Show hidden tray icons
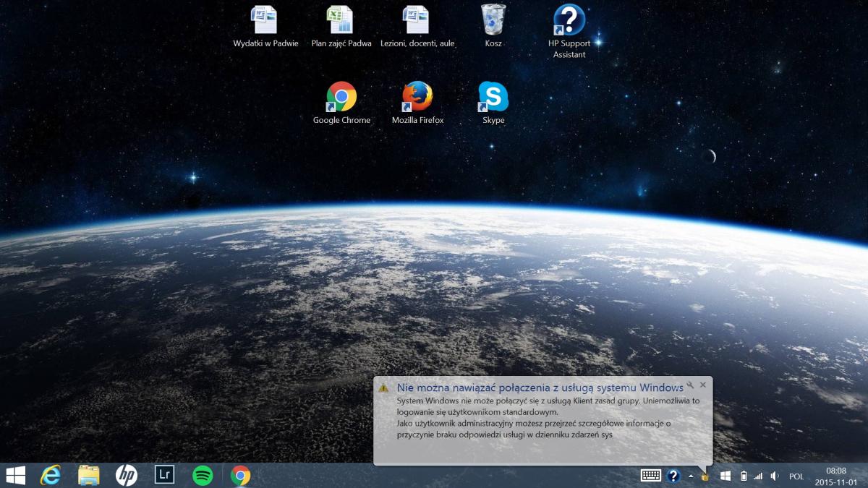 coord(691,476)
